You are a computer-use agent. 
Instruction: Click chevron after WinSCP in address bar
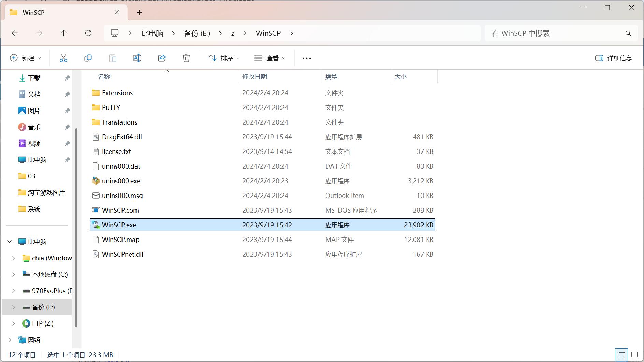click(x=292, y=33)
